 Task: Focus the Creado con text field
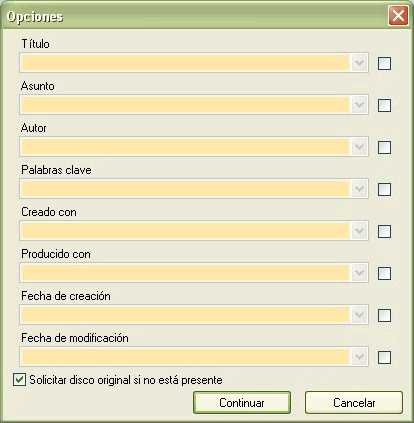tap(185, 231)
